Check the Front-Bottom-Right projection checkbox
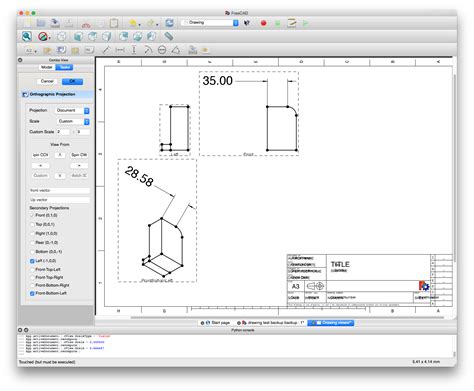Screen dimensions: 474x391 click(32, 285)
